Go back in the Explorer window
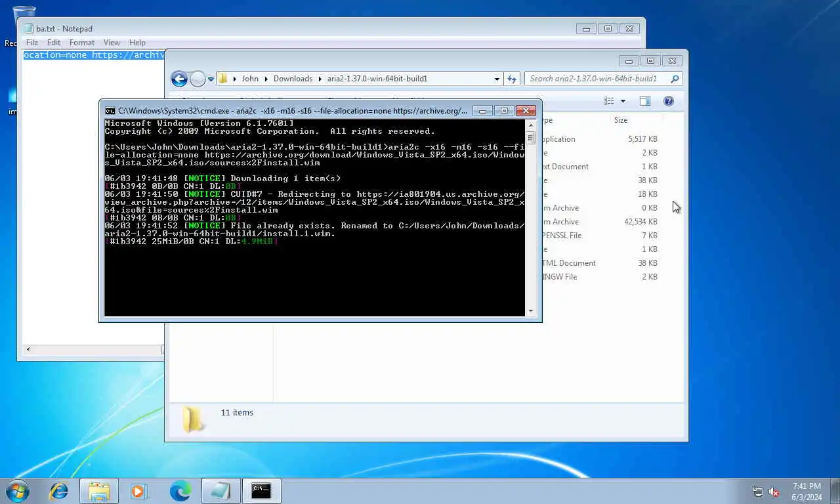The height and width of the screenshot is (504, 840). [179, 79]
